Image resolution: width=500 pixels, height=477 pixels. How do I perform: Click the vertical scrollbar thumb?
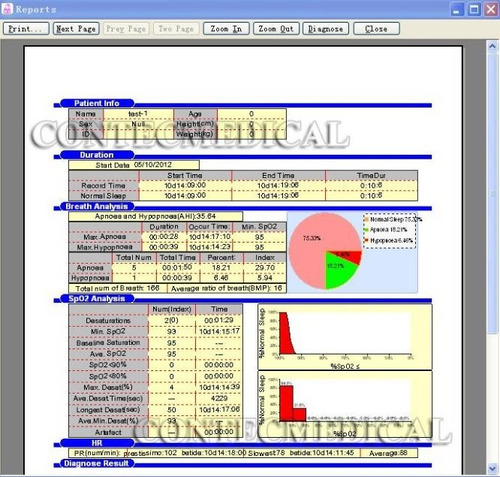492,193
